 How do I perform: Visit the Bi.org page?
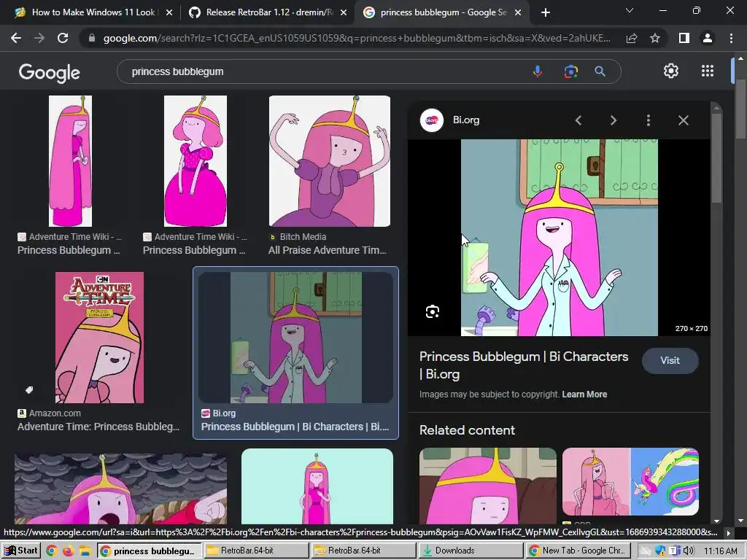(x=670, y=360)
